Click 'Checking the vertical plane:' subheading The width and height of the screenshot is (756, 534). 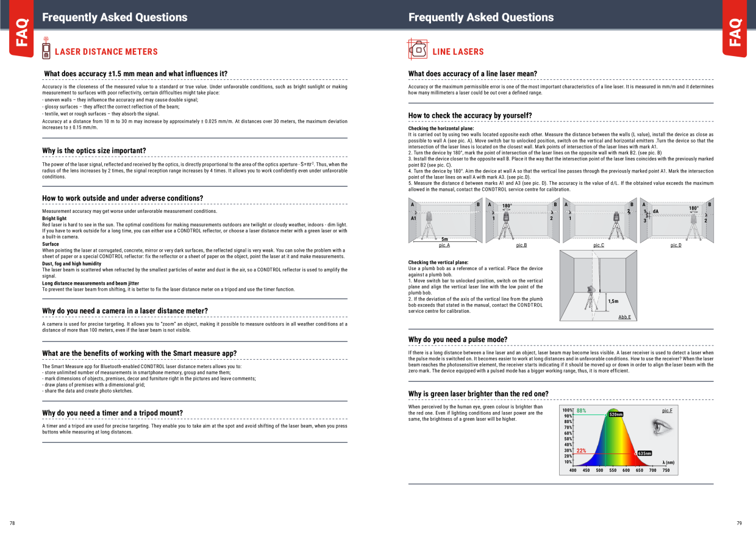click(438, 262)
